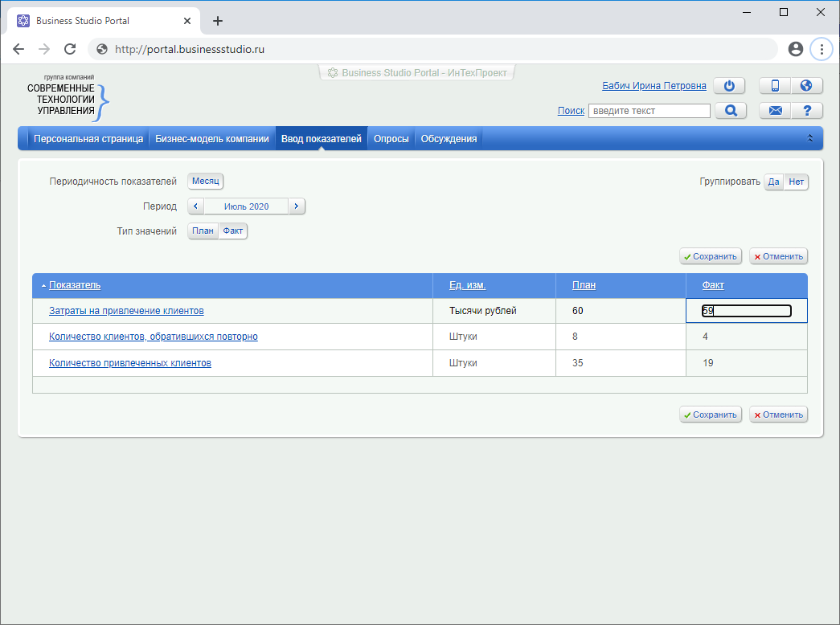Screen dimensions: 840x625
Task: Advance to next period after Июль 2020
Action: pos(297,206)
